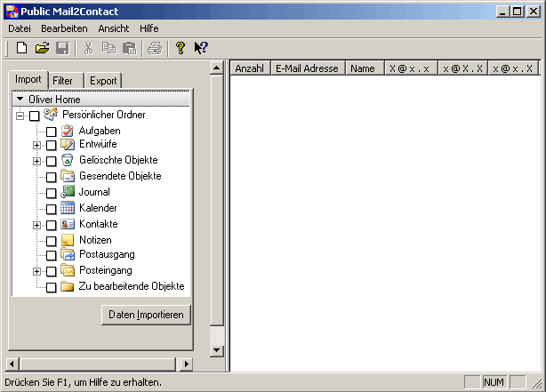Click the Kalender calendar icon
Viewport: 546px width, 392px height.
68,208
